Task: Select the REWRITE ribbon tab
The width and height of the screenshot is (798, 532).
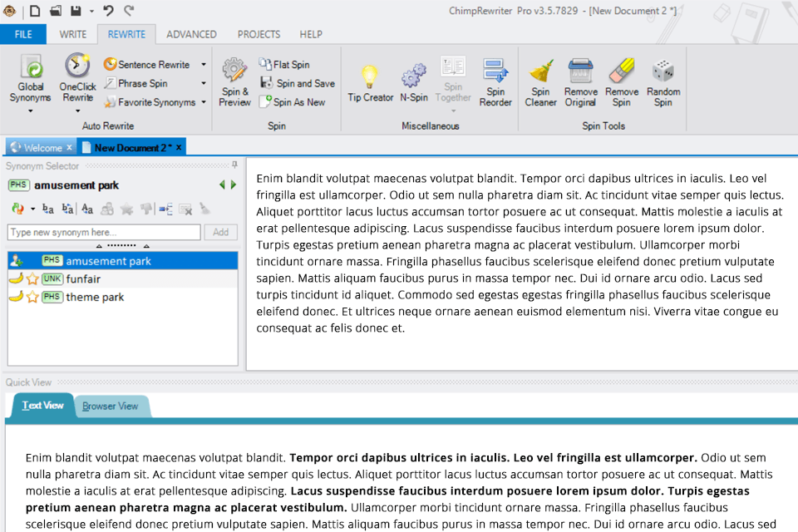Action: coord(126,34)
